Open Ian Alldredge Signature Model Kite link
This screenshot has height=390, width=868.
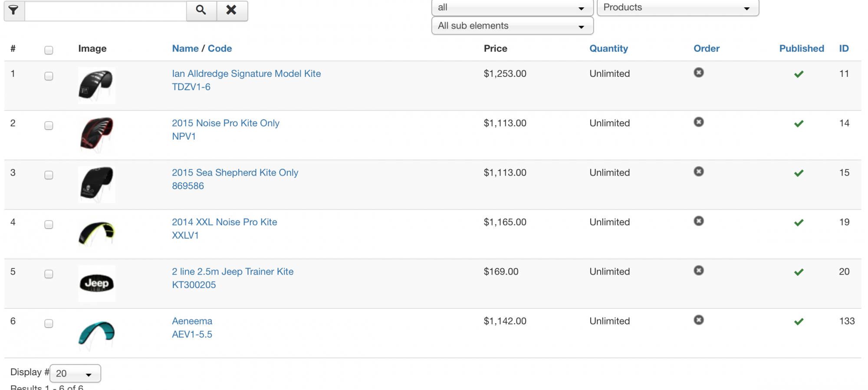point(246,74)
